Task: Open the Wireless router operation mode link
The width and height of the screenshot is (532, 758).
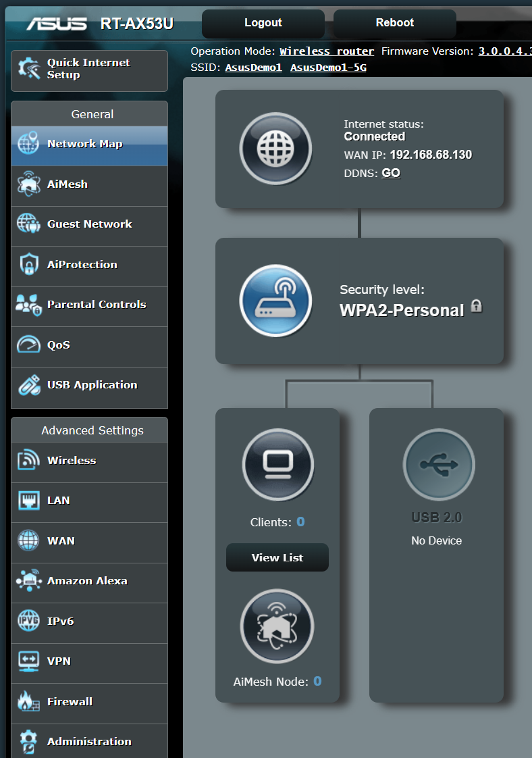Action: click(327, 51)
